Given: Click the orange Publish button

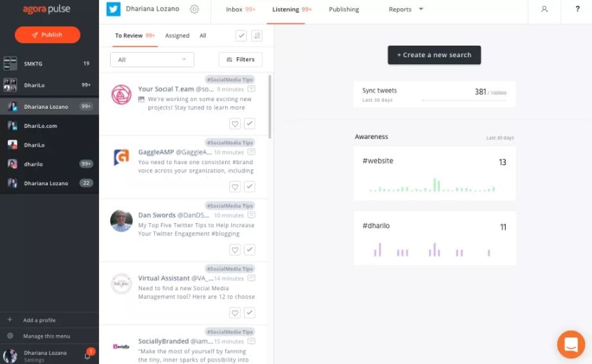Looking at the screenshot, I should (48, 35).
